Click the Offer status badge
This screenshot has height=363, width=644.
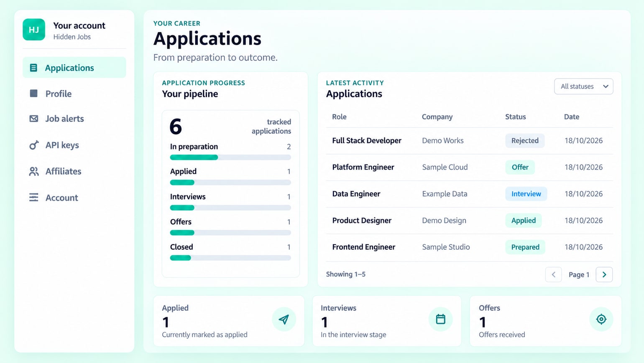click(x=520, y=167)
